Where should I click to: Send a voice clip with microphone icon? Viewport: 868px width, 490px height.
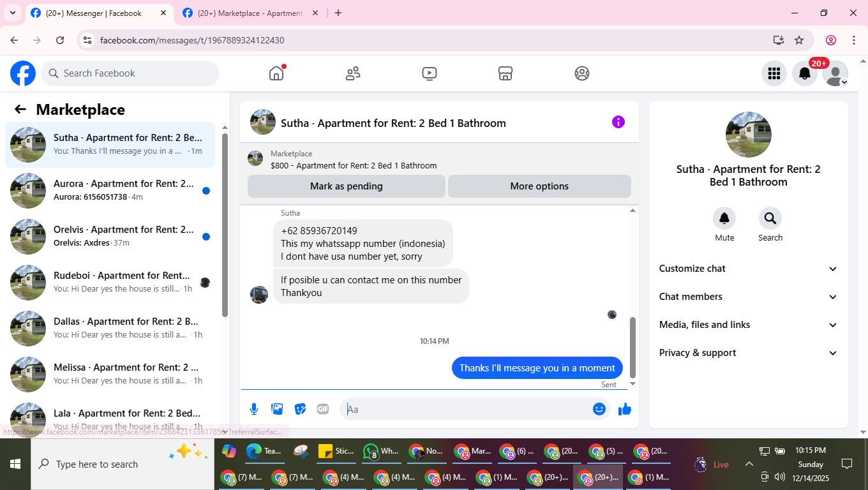coord(254,409)
